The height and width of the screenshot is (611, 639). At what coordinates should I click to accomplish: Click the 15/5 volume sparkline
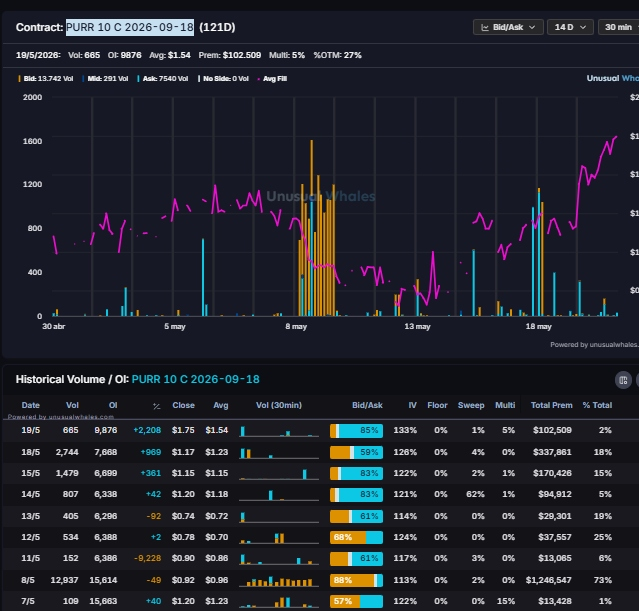click(x=279, y=474)
